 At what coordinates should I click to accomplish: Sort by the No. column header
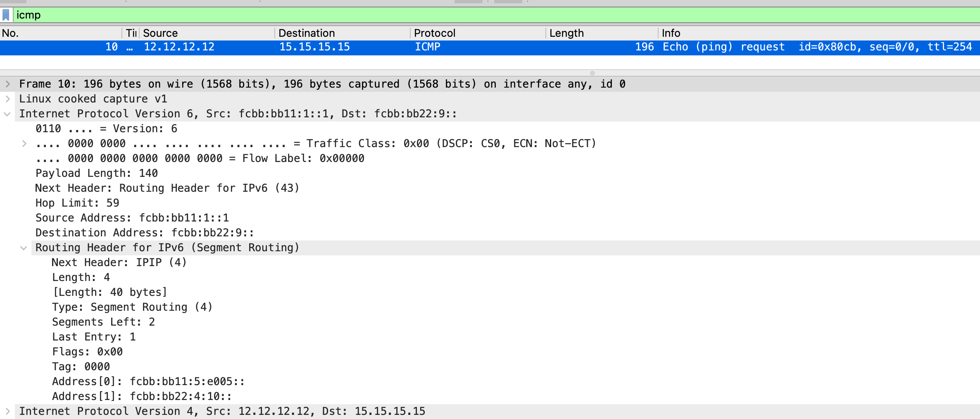point(61,33)
